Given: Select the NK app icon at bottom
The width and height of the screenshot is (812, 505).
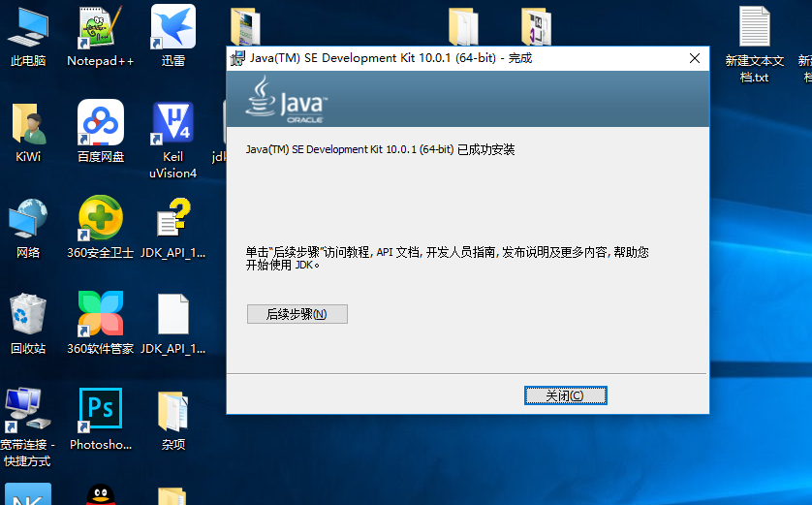Looking at the screenshot, I should [x=28, y=494].
